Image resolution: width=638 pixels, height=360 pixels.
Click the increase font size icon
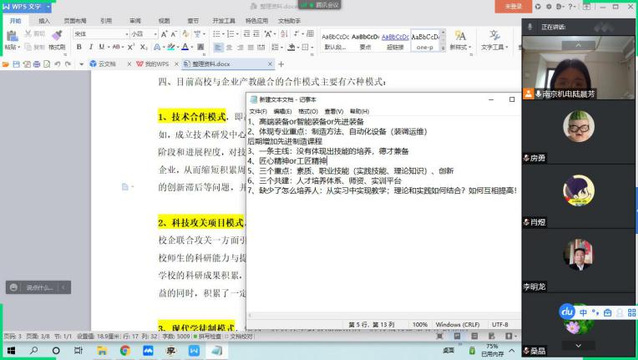(164, 34)
